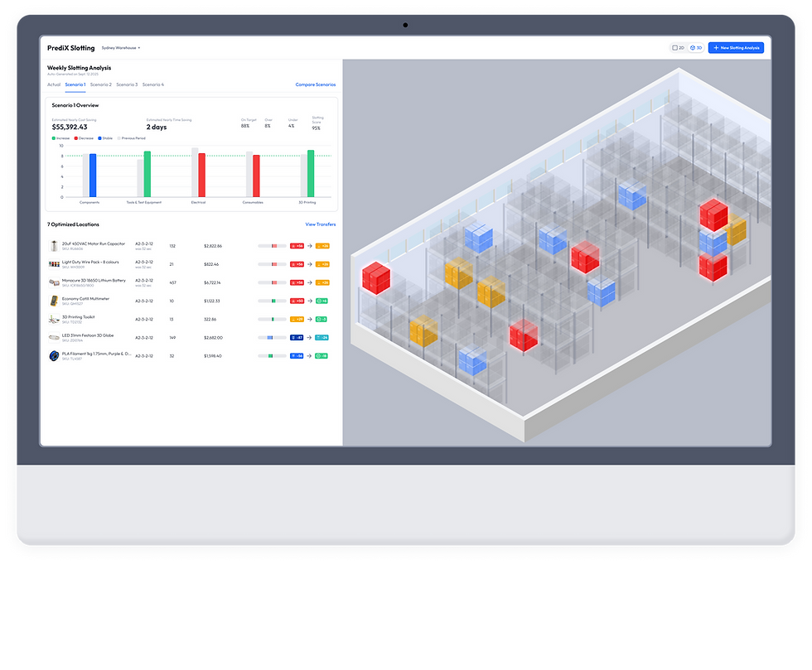This screenshot has height=670, width=812.
Task: Toggle the Increase legend filter
Action: [x=60, y=137]
